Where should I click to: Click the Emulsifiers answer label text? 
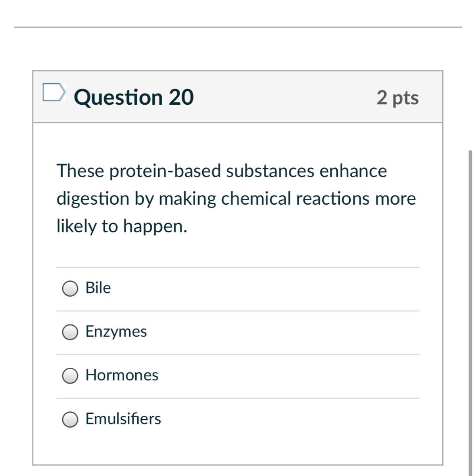point(123,418)
